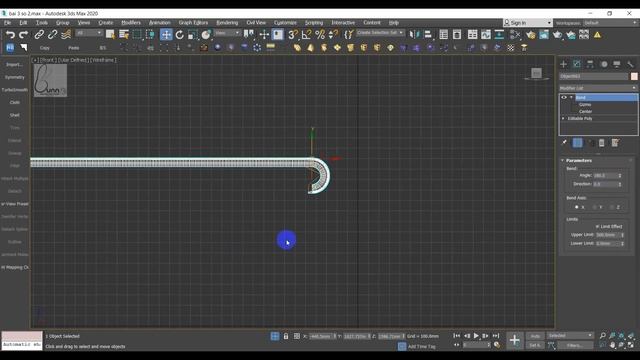Open the Graph Editors menu

pyautogui.click(x=193, y=23)
